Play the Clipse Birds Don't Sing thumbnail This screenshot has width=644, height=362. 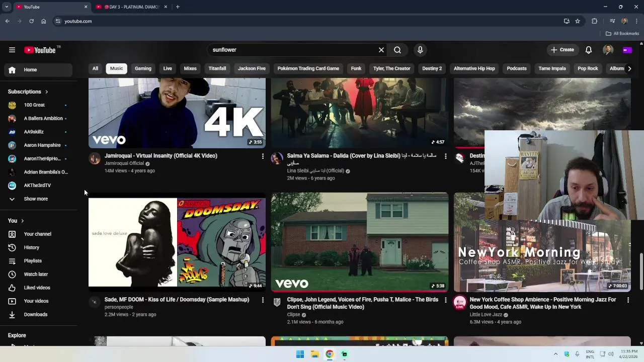(x=360, y=242)
